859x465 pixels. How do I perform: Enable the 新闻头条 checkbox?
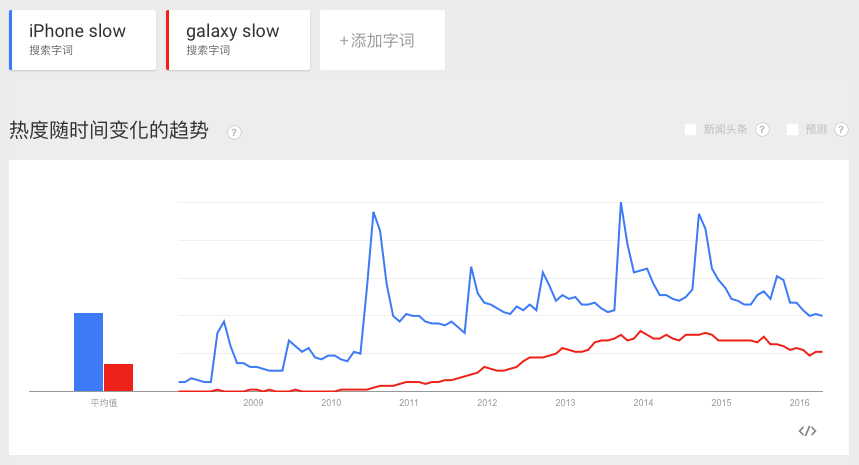pos(690,130)
